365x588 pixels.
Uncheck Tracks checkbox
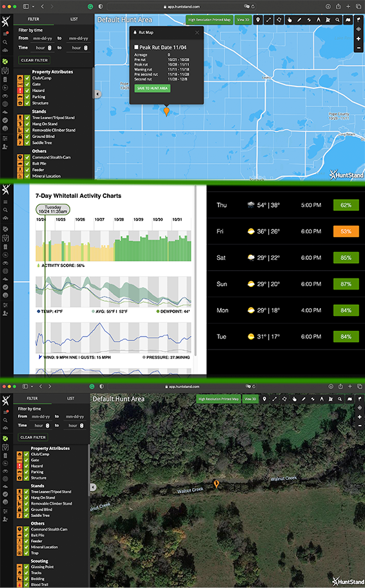point(26,573)
